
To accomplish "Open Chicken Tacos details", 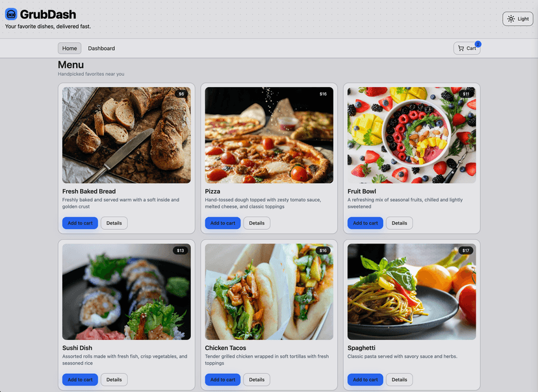I will point(257,380).
